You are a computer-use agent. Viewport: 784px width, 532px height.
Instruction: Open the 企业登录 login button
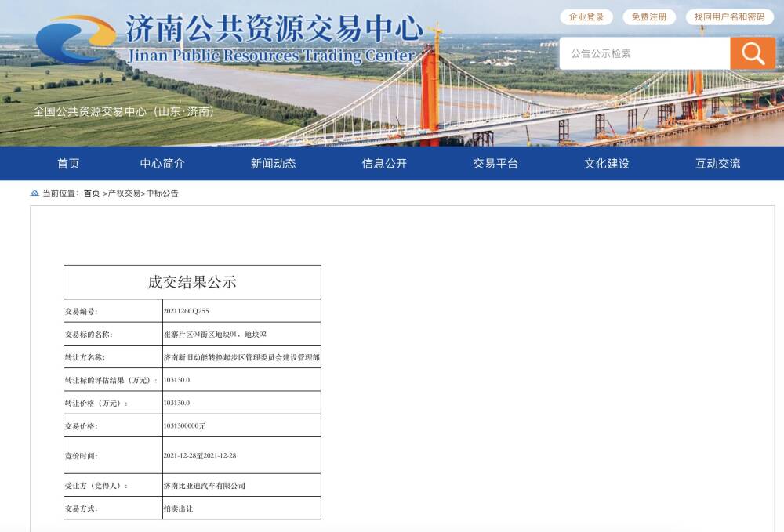tap(586, 17)
